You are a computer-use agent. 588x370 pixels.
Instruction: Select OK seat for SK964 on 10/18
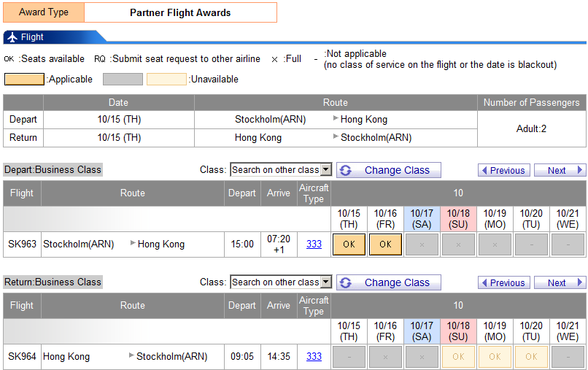(x=458, y=357)
